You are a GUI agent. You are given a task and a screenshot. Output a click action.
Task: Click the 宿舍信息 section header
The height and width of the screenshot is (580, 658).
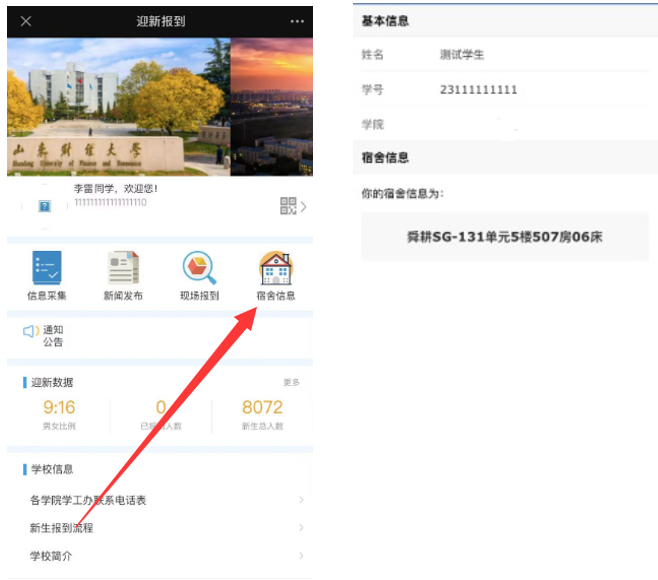click(x=385, y=158)
